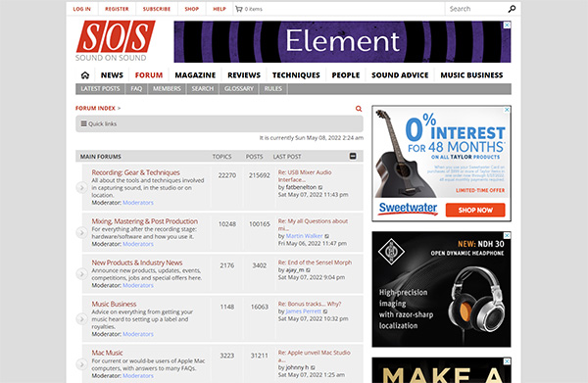588x383 pixels.
Task: Select the RULES tab
Action: (273, 89)
